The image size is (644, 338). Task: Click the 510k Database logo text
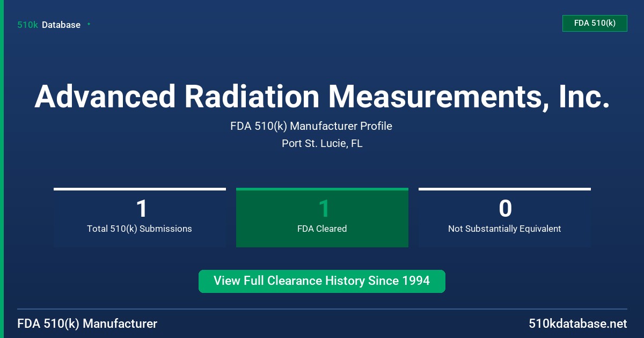point(49,25)
